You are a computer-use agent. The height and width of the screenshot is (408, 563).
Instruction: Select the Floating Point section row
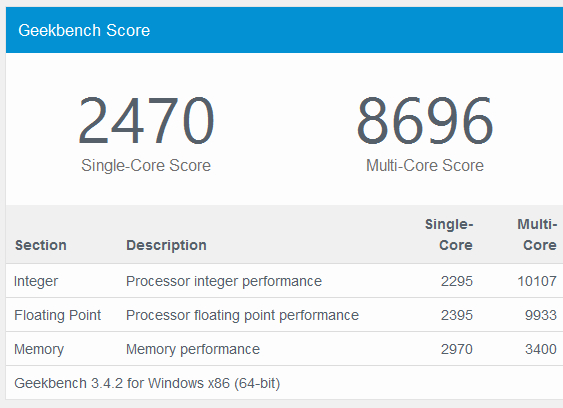[x=284, y=315]
